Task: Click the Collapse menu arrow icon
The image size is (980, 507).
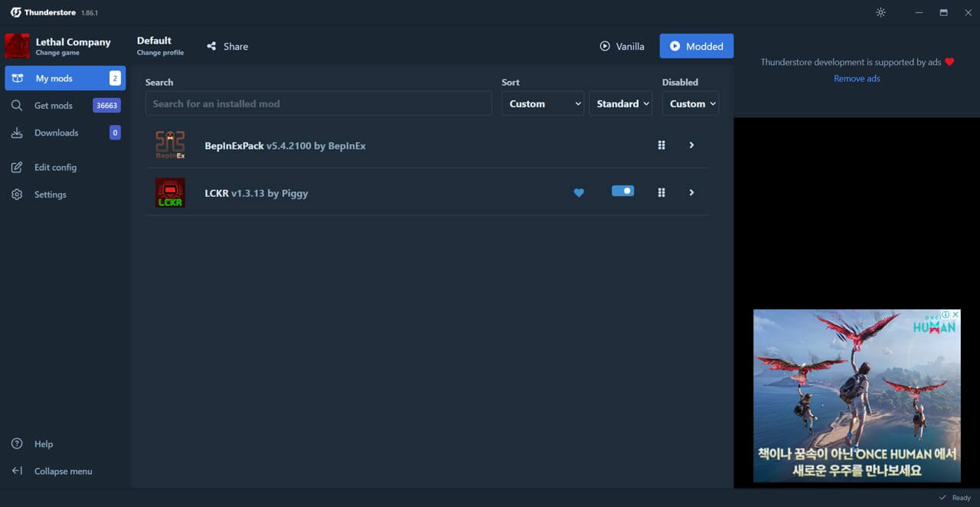Action: [x=17, y=471]
